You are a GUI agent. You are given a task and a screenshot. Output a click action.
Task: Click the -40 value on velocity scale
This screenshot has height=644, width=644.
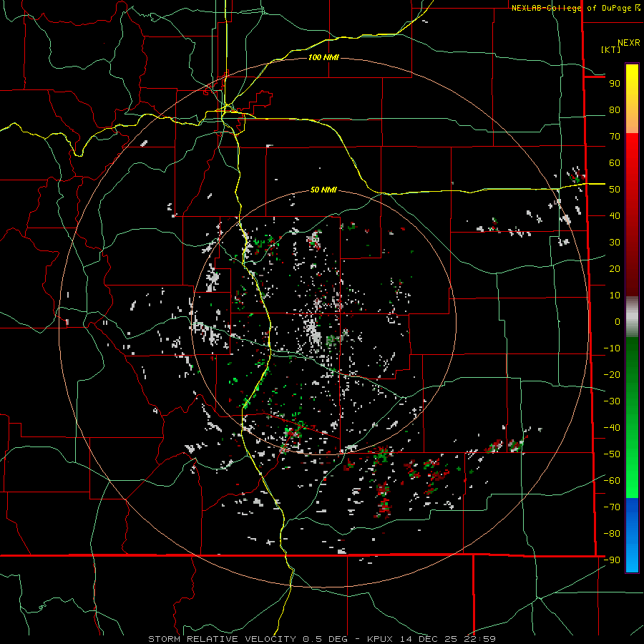point(612,428)
